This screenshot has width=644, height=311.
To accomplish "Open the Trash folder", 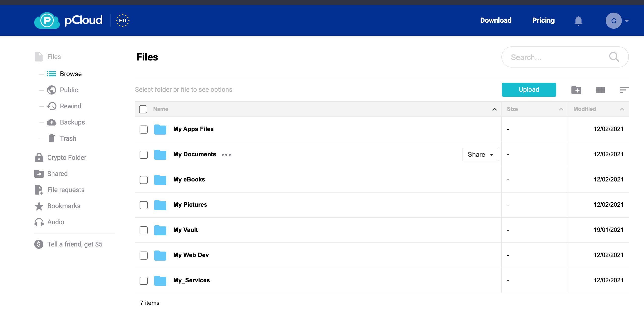I will tap(68, 138).
